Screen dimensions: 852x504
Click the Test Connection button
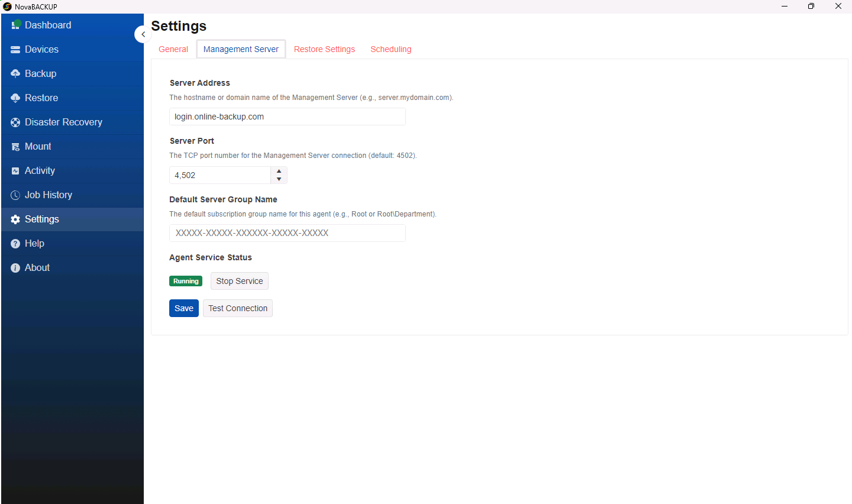pyautogui.click(x=238, y=308)
